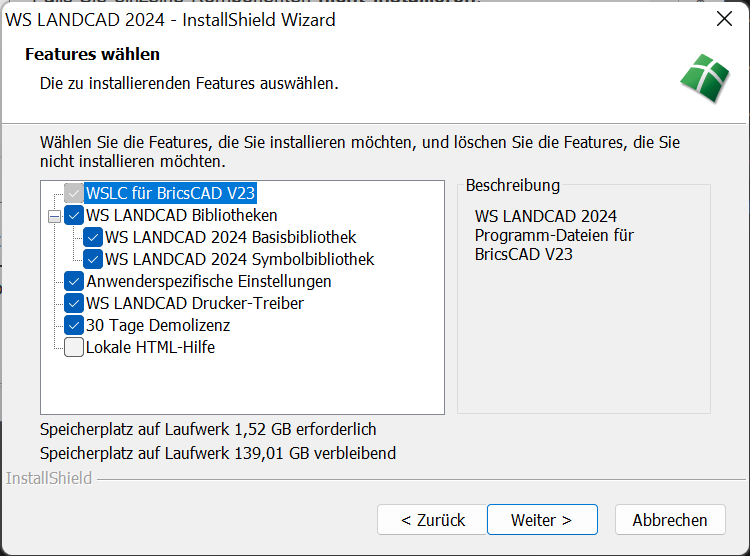Disable Anwenderspezifische Einstellungen checkbox
The height and width of the screenshot is (556, 750).
pos(74,281)
